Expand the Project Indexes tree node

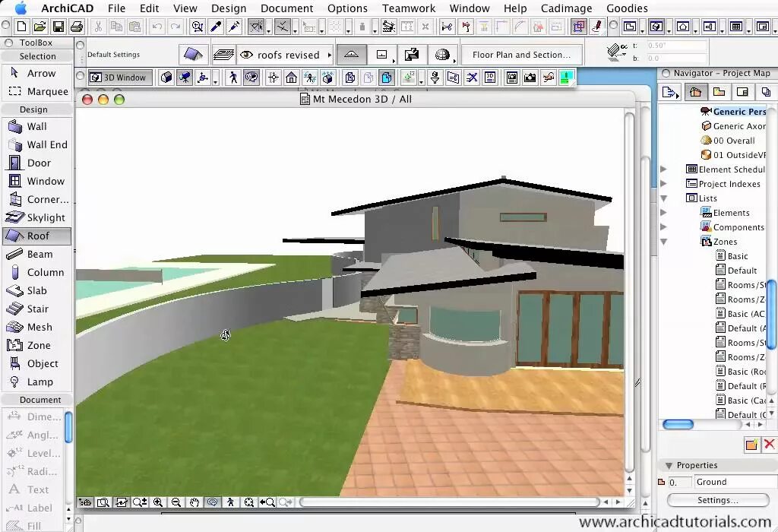(x=663, y=184)
